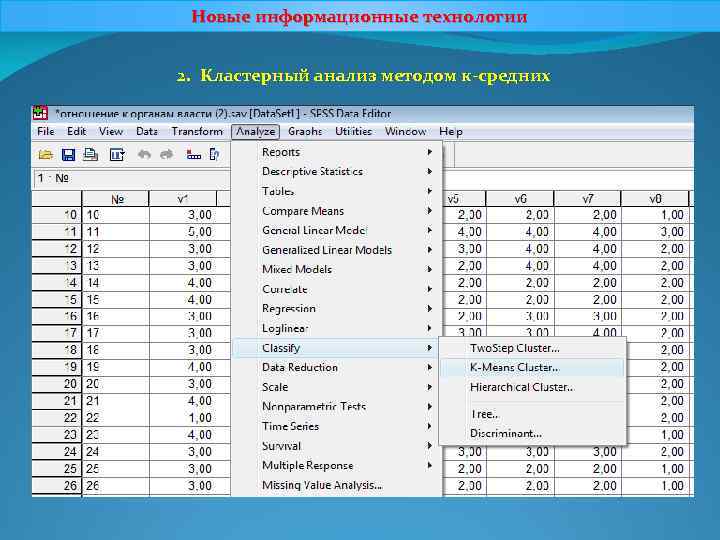Image resolution: width=720 pixels, height=540 pixels.
Task: Expand the General Linear Model submenu
Action: [337, 231]
